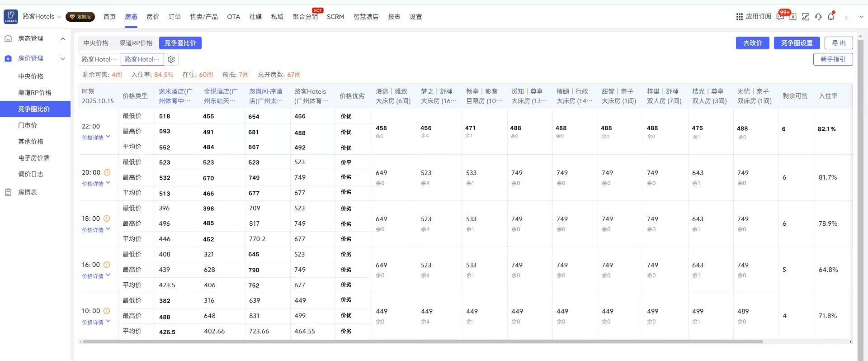
Task: Open the 路客Hotels hotel switcher dropdown
Action: pyautogui.click(x=42, y=17)
